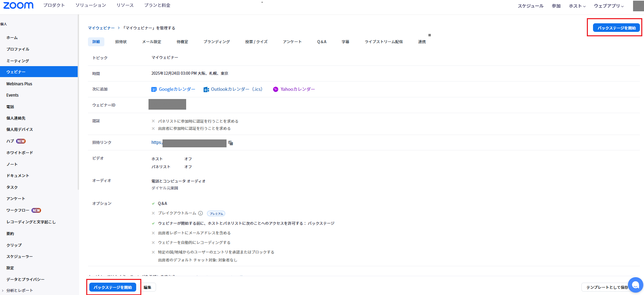Expand the ウェブアプリ dropdown
The image size is (644, 295).
tap(608, 6)
